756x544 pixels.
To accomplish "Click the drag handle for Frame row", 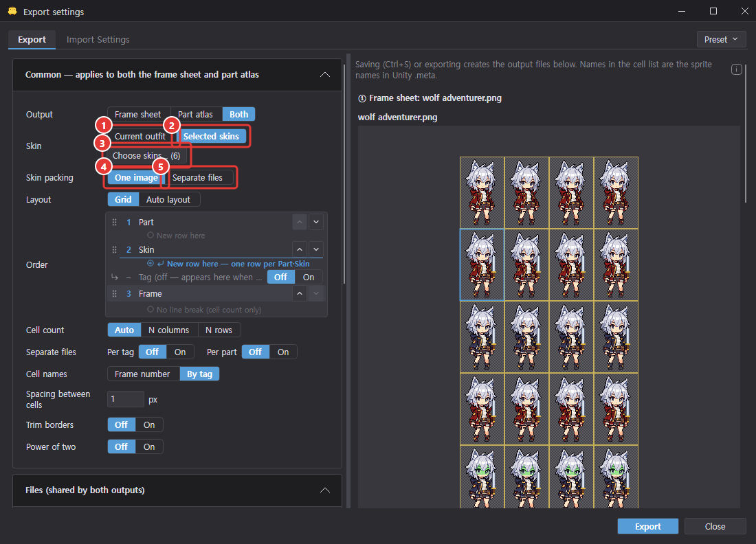I will pos(114,293).
